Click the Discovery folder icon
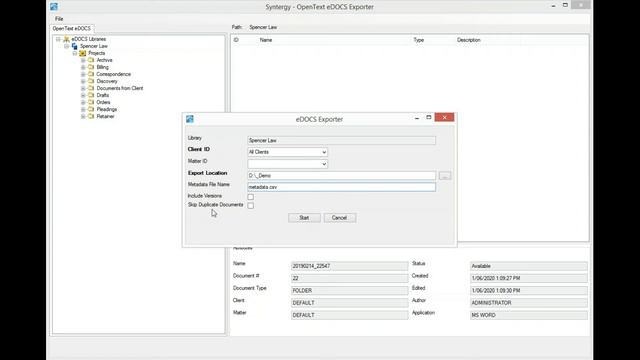The width and height of the screenshot is (640, 360). click(91, 81)
